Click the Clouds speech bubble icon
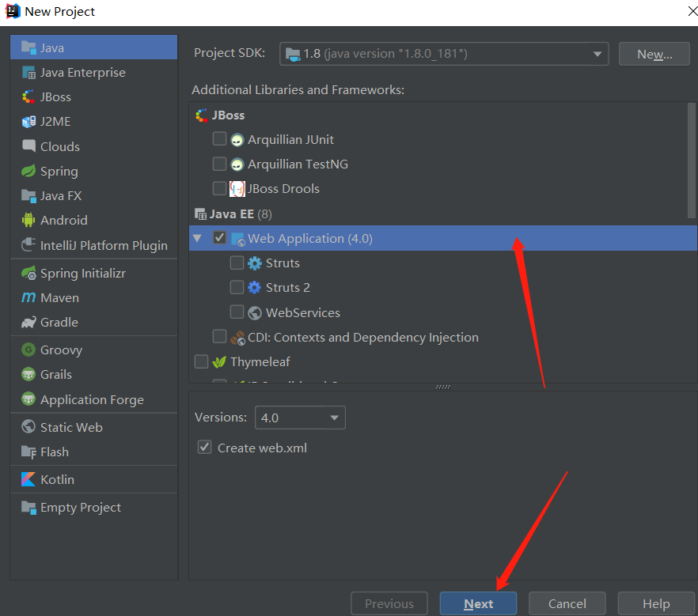Image resolution: width=698 pixels, height=616 pixels. [x=28, y=146]
